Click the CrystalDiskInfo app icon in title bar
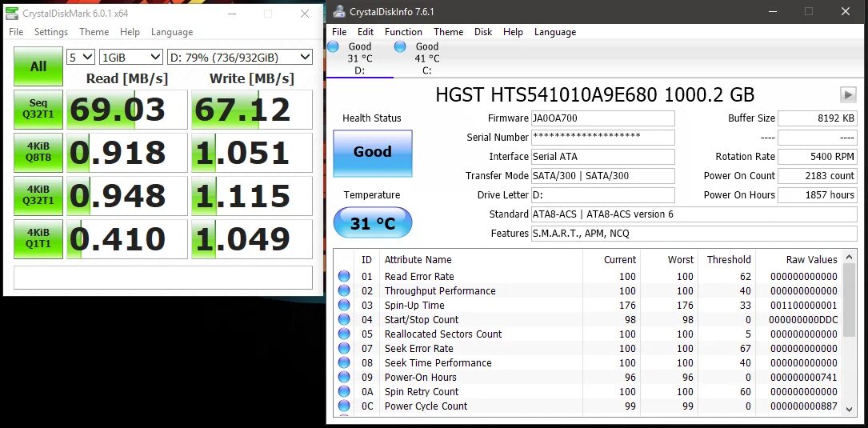 point(338,12)
